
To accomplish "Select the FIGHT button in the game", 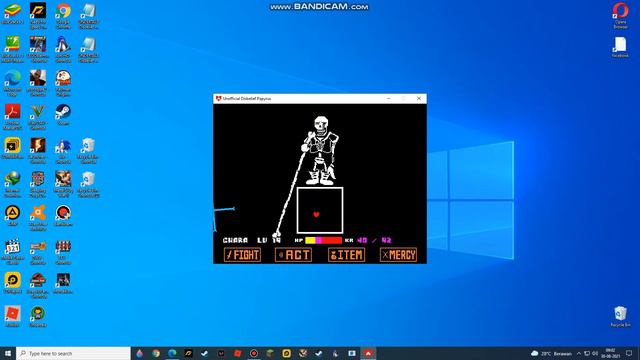I will pos(242,255).
